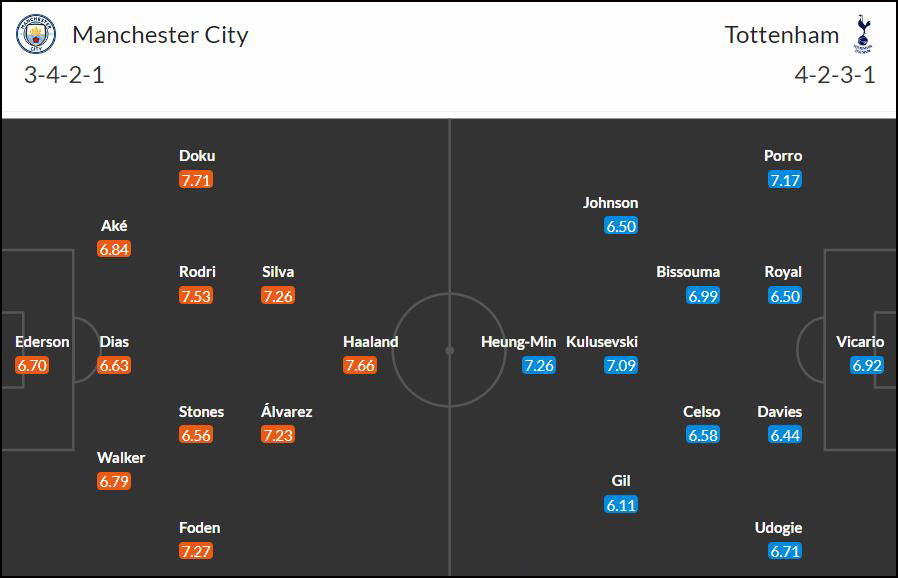The width and height of the screenshot is (898, 578).
Task: Open the Tottenham team name link
Action: (x=782, y=35)
